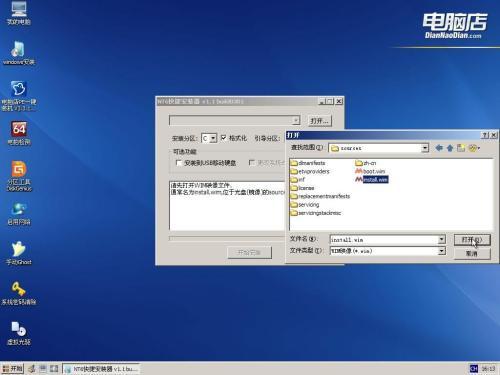
Task: Select the etwproviders folder
Action: click(310, 171)
